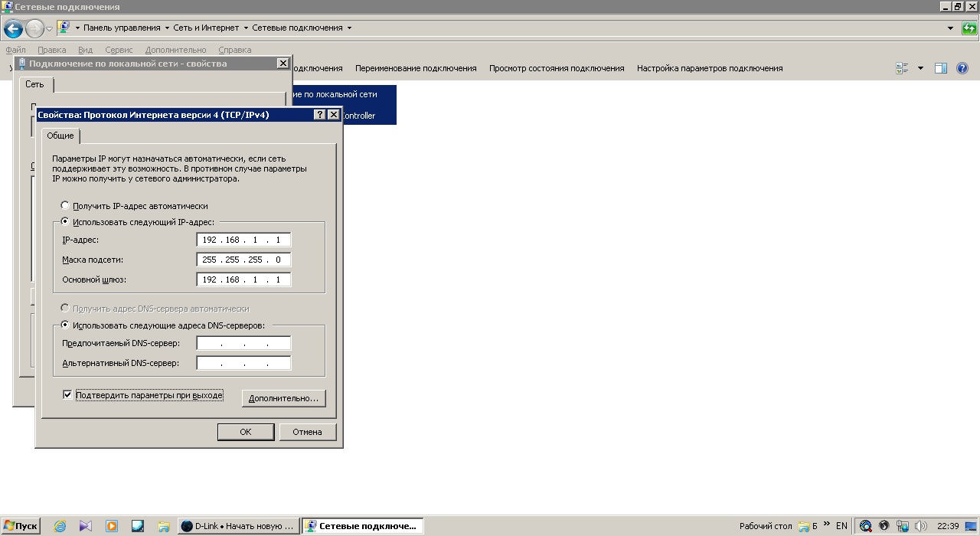980x536 pixels.
Task: Select 'Использовать следующий IP-адрес' radio button
Action: pyautogui.click(x=65, y=222)
